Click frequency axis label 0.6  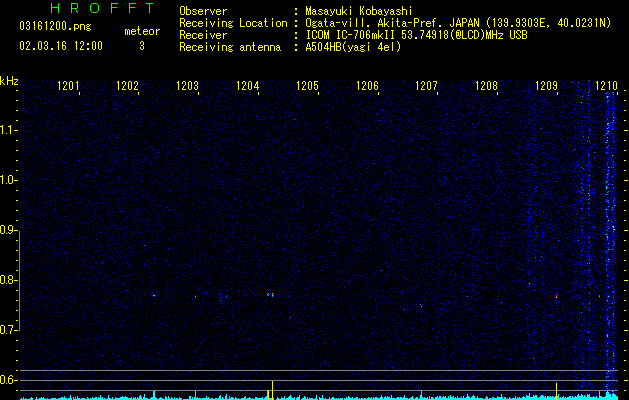[x=9, y=380]
